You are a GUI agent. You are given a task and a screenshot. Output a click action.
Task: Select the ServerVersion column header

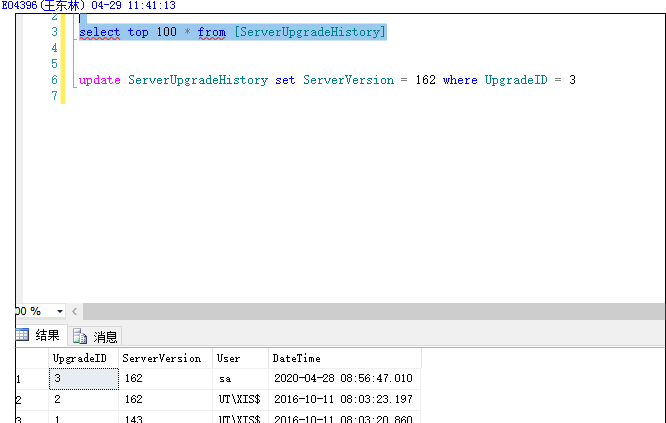161,358
